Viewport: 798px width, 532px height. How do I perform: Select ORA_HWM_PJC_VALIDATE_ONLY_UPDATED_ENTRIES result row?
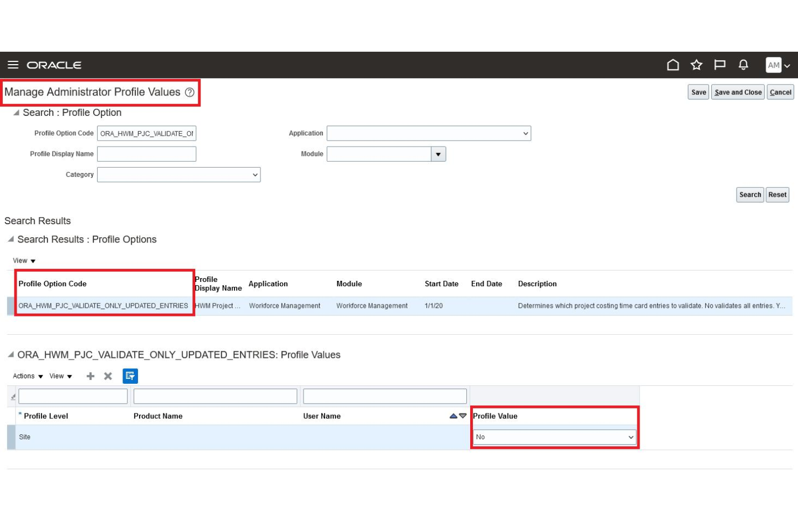pos(400,306)
